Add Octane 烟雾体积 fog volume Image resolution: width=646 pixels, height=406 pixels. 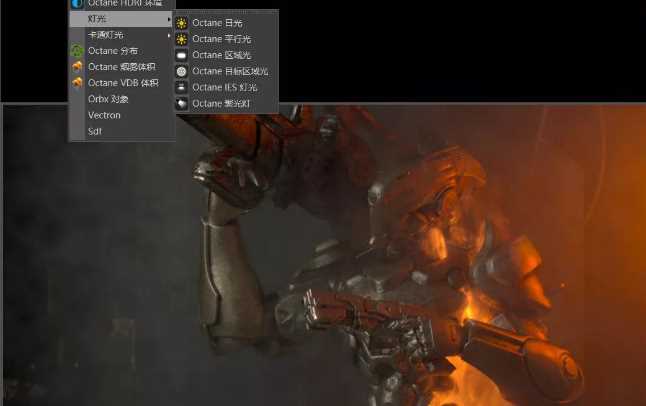[122, 67]
